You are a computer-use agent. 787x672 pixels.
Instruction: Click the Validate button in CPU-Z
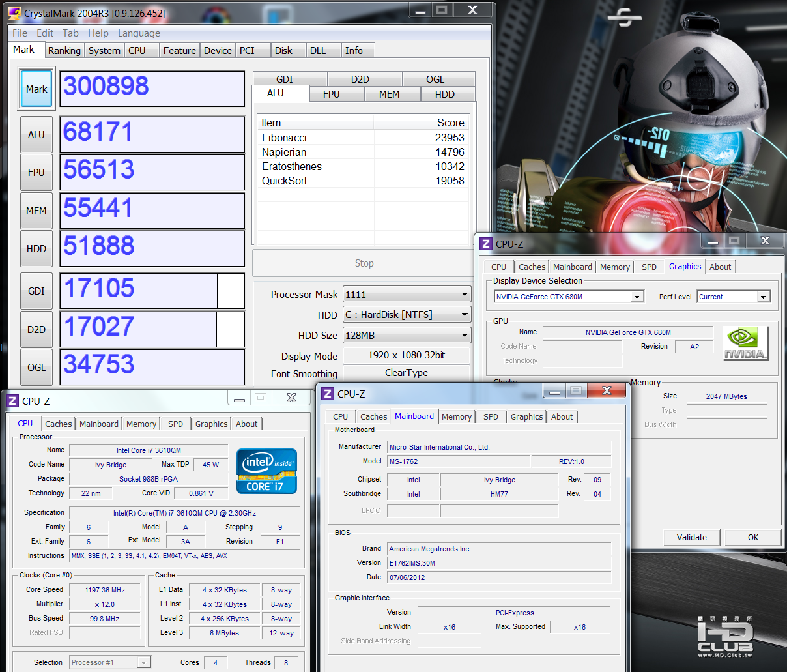(691, 537)
